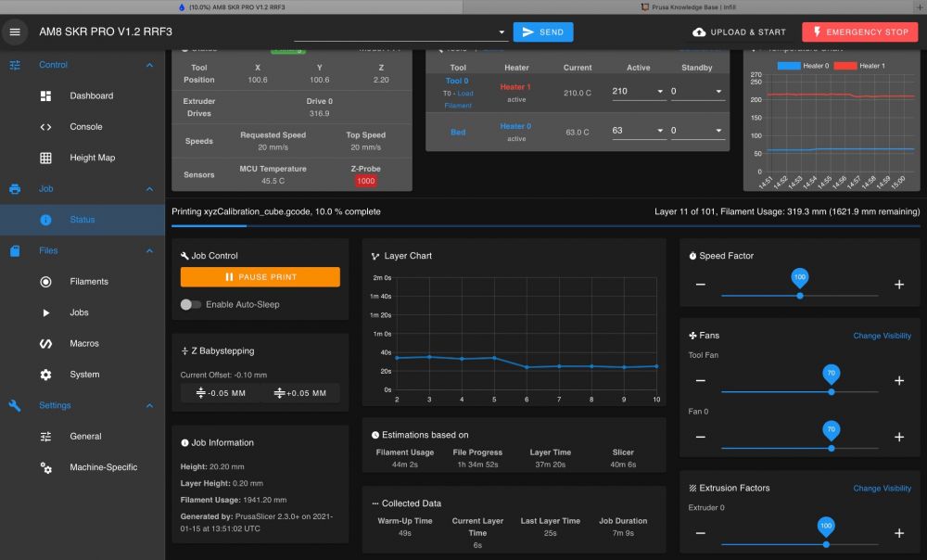Viewport: 927px width, 560px height.
Task: Toggle Heater 0 legend in temperature chart
Action: coord(803,66)
